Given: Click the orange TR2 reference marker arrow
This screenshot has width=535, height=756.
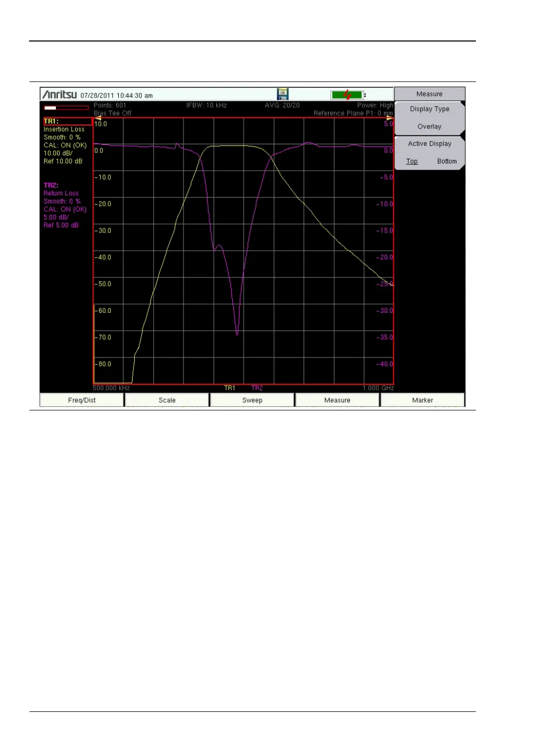Looking at the screenshot, I should pos(389,118).
